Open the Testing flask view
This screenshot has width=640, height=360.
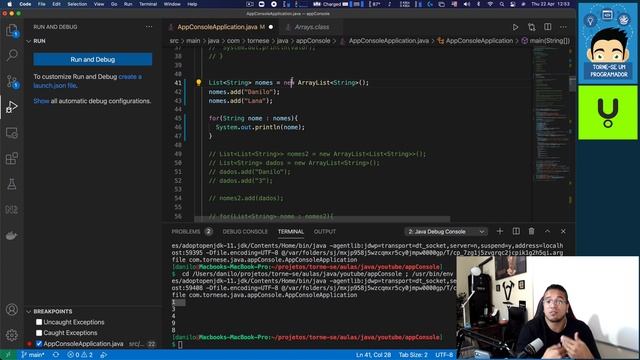[12, 184]
